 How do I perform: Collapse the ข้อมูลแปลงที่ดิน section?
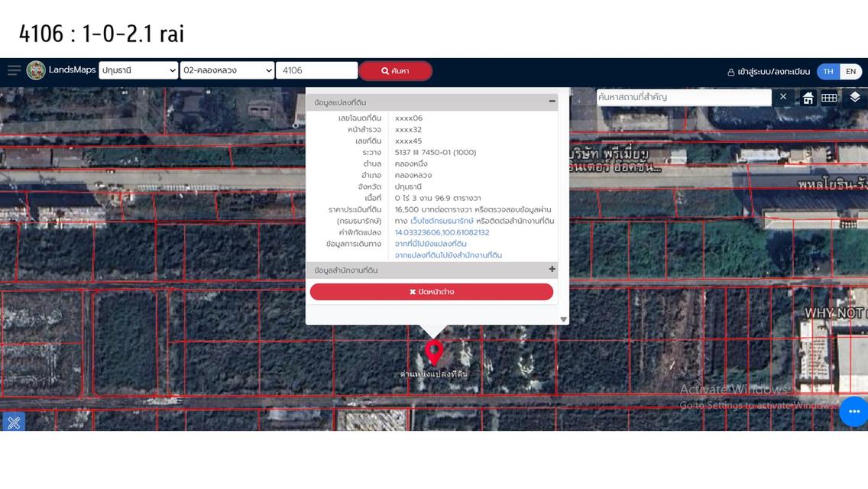click(x=552, y=102)
